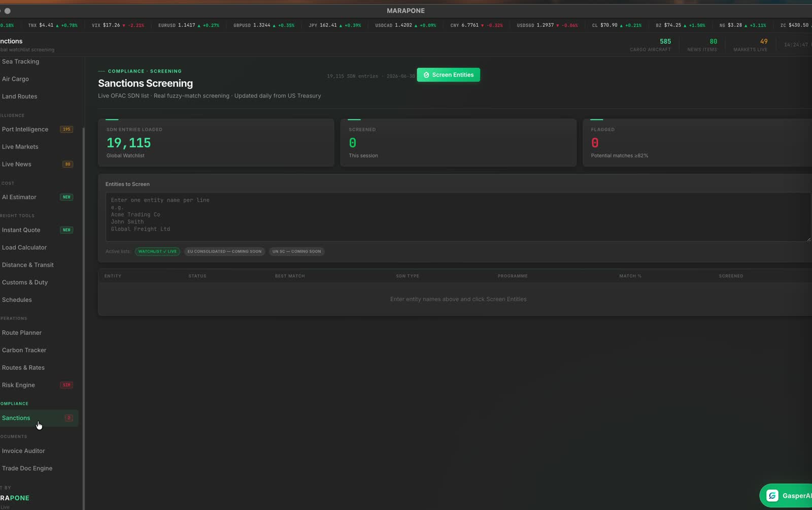
Task: Click the NEW badge beside Instant Quote
Action: [x=66, y=230]
